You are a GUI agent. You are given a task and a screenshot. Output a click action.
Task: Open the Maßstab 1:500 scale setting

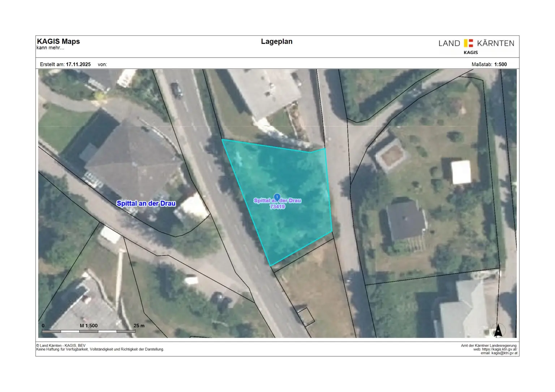[489, 64]
